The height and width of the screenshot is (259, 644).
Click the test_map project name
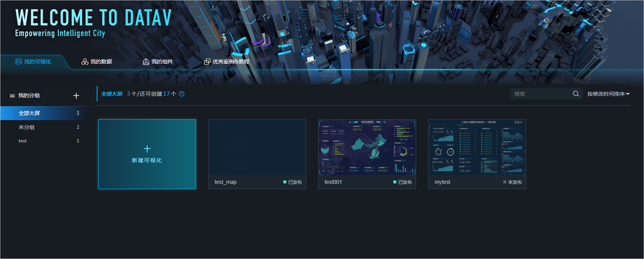coord(225,182)
